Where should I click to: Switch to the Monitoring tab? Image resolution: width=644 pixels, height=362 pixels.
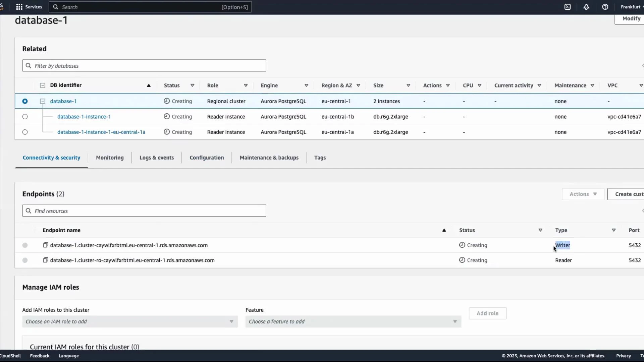110,157
